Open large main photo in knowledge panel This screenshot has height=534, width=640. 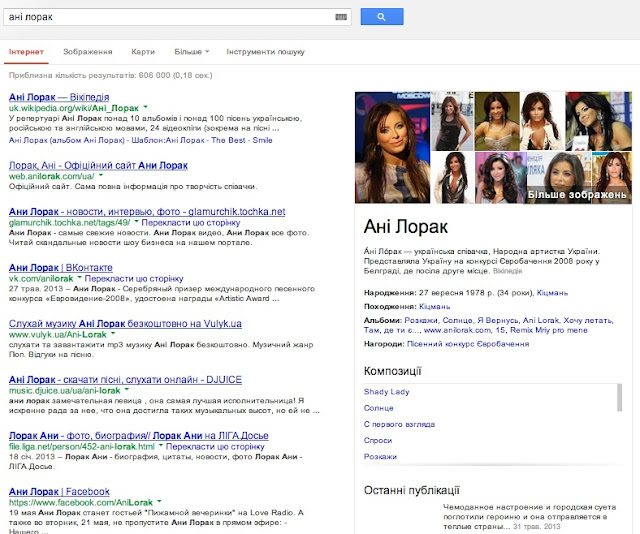(392, 147)
